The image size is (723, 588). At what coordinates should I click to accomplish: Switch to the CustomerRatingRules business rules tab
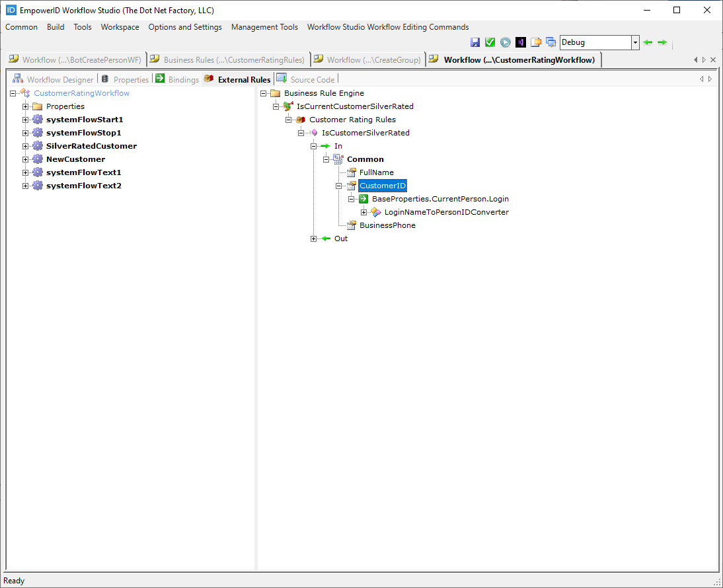(x=228, y=60)
